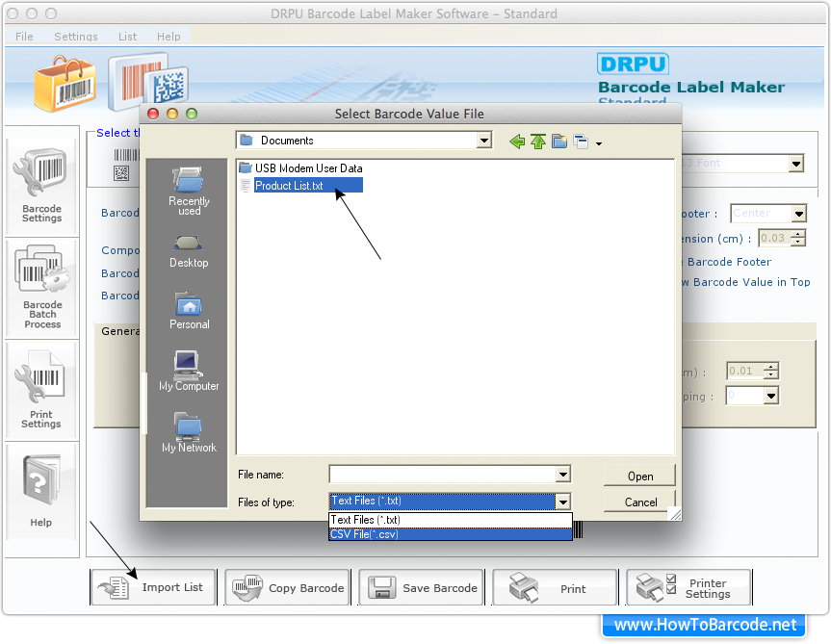
Task: Open the footer alignment Center dropdown
Action: (798, 214)
